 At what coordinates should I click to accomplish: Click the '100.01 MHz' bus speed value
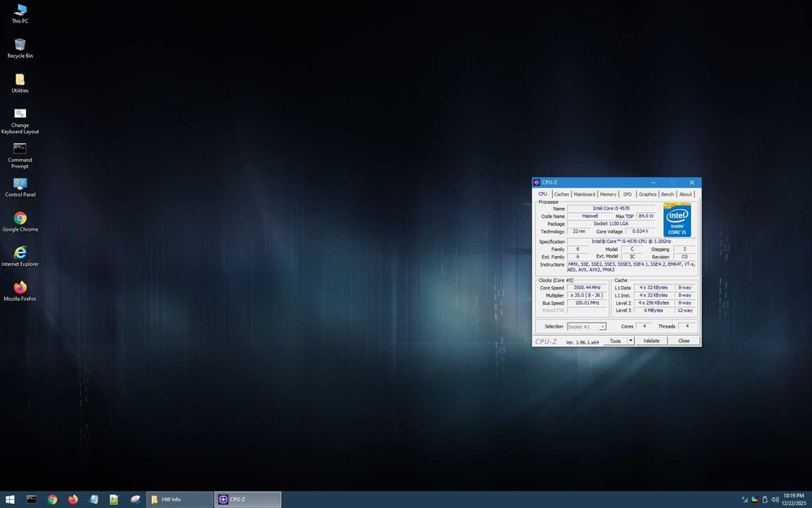tap(587, 302)
